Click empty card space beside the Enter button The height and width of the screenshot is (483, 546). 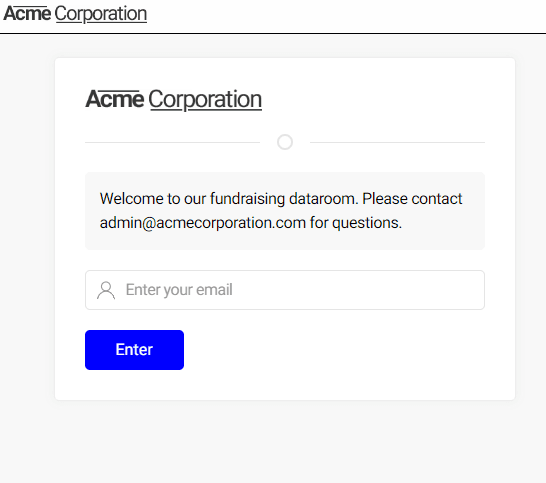334,350
